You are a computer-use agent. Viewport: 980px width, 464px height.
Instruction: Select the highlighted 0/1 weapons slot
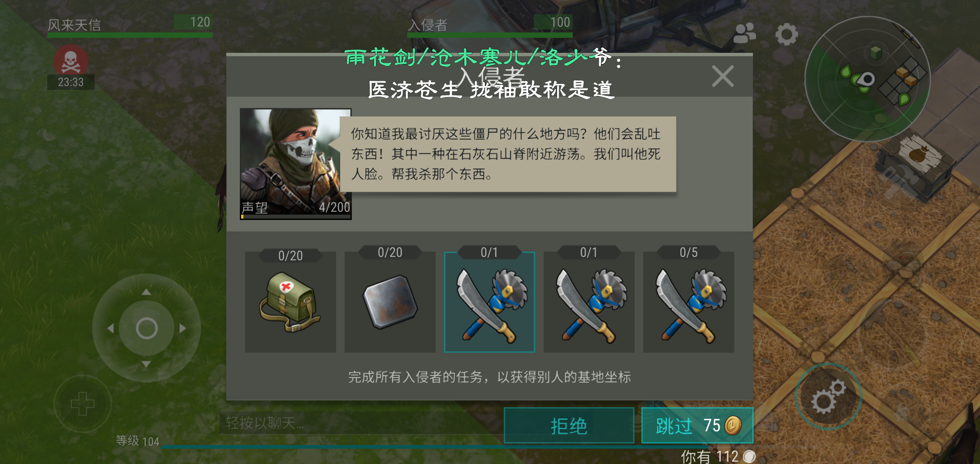(x=490, y=302)
